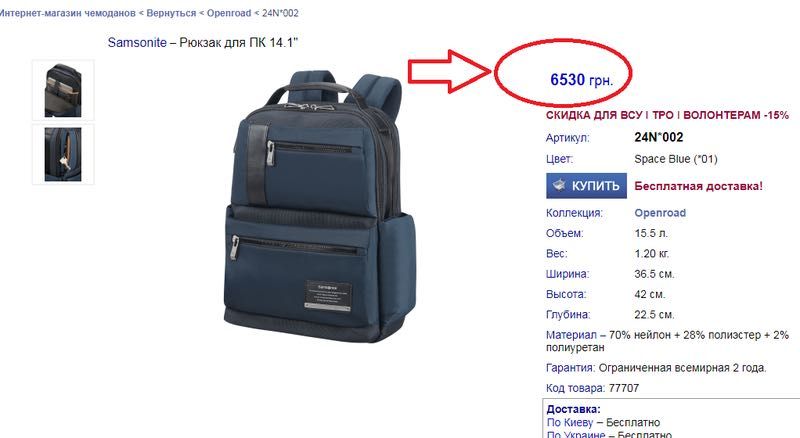Viewport: 800px width, 438px height.
Task: Click the article number 24N*002
Action: coord(659,137)
